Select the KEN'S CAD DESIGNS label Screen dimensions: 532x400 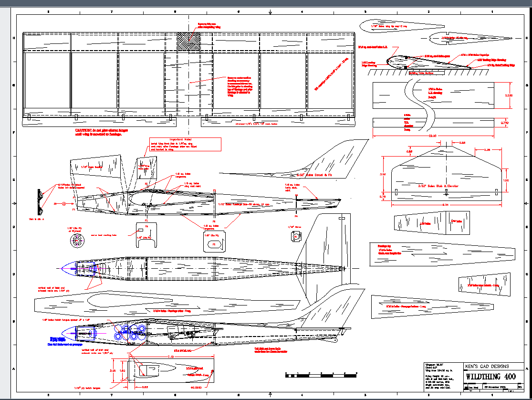pyautogui.click(x=487, y=366)
